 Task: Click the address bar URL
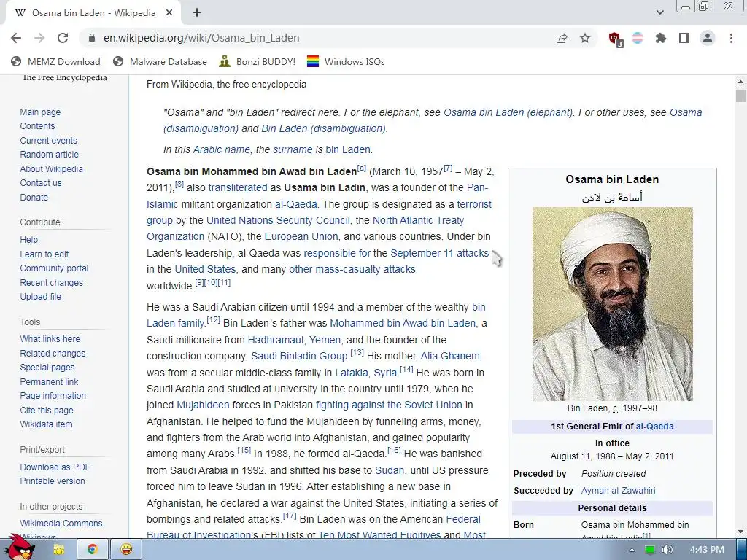pos(201,38)
